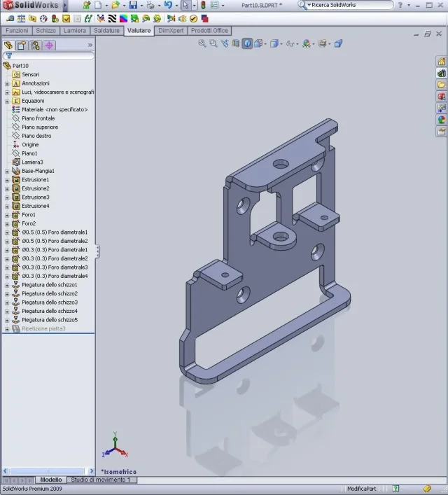Click the Check (yellow checkmark circle) icon
This screenshot has height=495, width=448.
[x=193, y=19]
